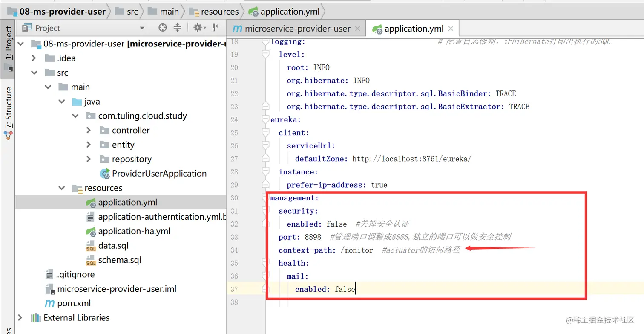Collapse the resources folder in tree
The width and height of the screenshot is (644, 334).
click(x=62, y=188)
